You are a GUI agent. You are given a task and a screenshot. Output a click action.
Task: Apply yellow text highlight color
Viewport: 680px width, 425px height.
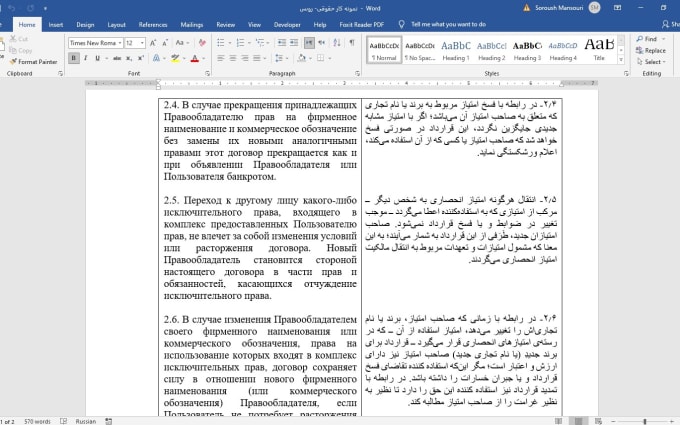pos(175,58)
